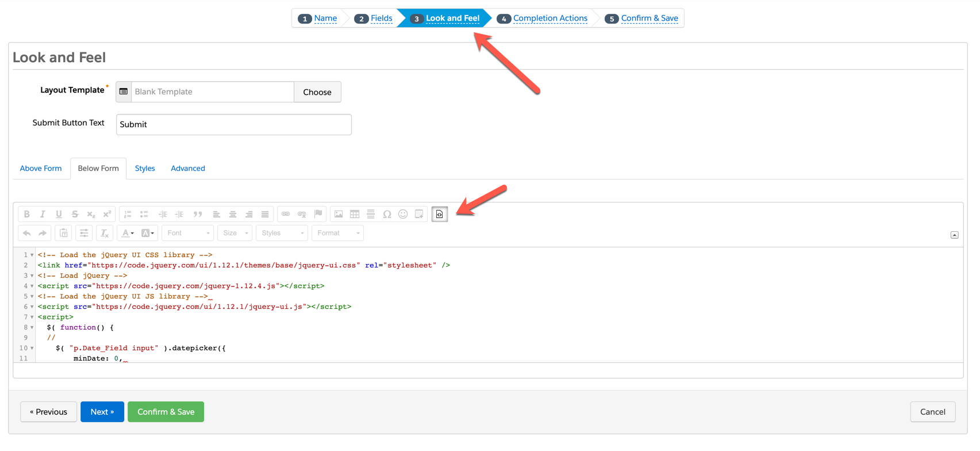Switch to the Styles tab
This screenshot has width=980, height=451.
(x=145, y=169)
